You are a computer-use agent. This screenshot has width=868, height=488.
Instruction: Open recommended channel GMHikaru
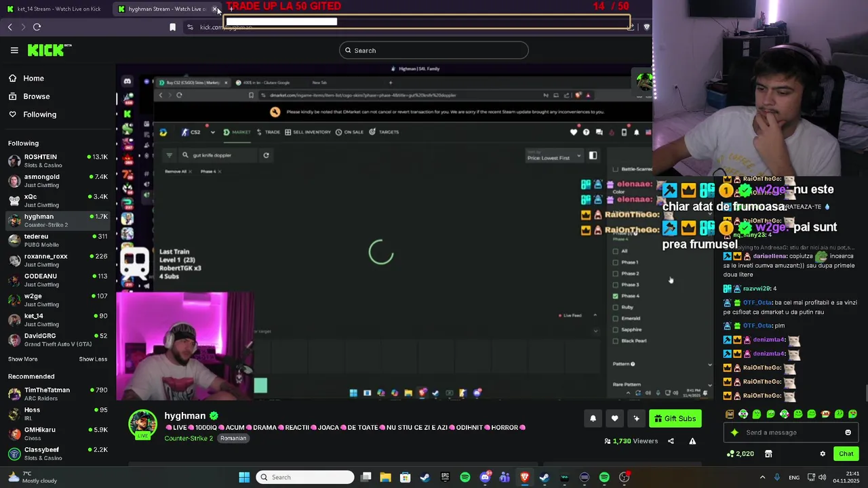click(x=58, y=433)
